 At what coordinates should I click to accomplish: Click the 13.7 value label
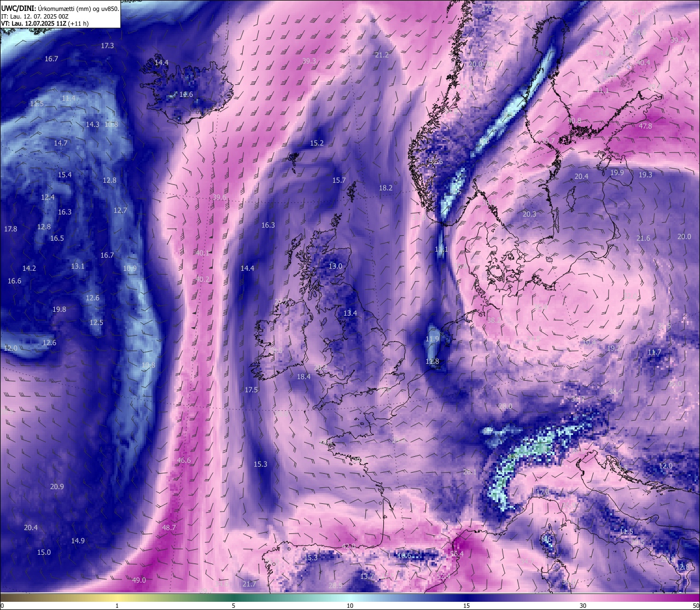pyautogui.click(x=367, y=577)
